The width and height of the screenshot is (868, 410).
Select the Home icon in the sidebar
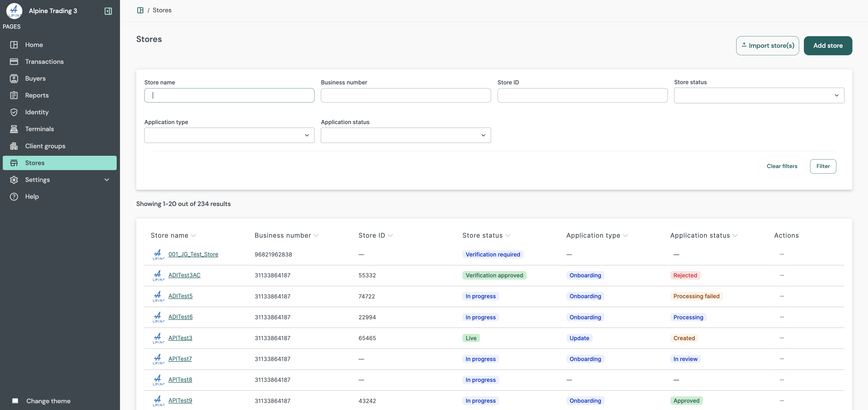pyautogui.click(x=14, y=44)
